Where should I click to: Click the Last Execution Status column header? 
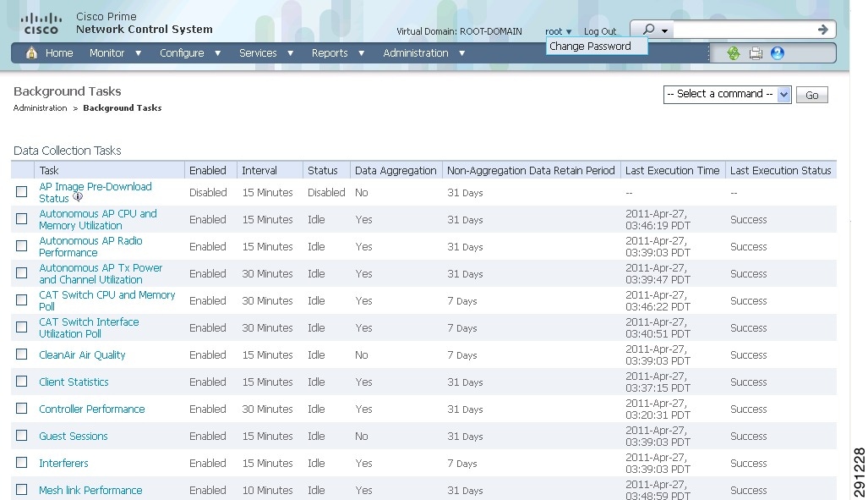(x=781, y=170)
